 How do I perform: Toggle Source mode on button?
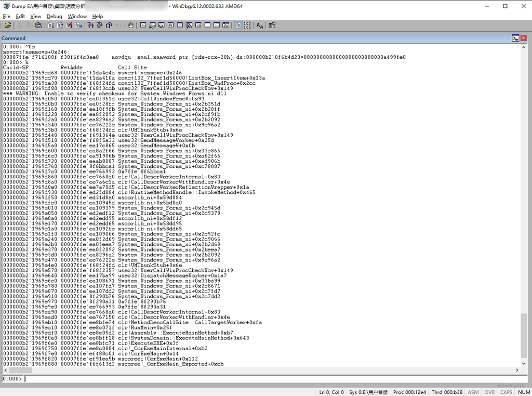[238, 25]
